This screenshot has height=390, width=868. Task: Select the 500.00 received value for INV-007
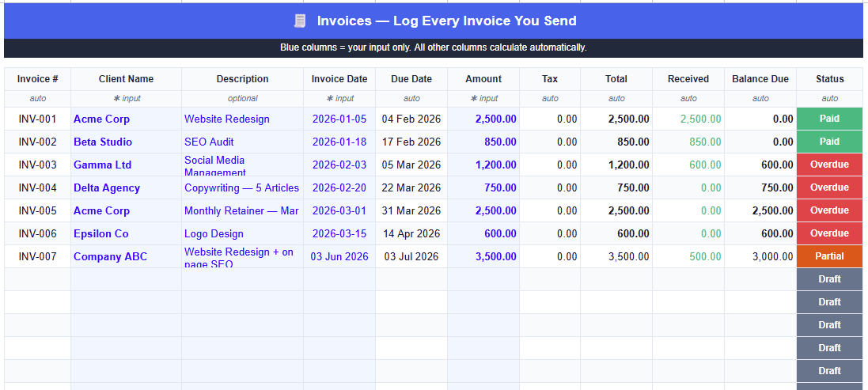click(688, 256)
